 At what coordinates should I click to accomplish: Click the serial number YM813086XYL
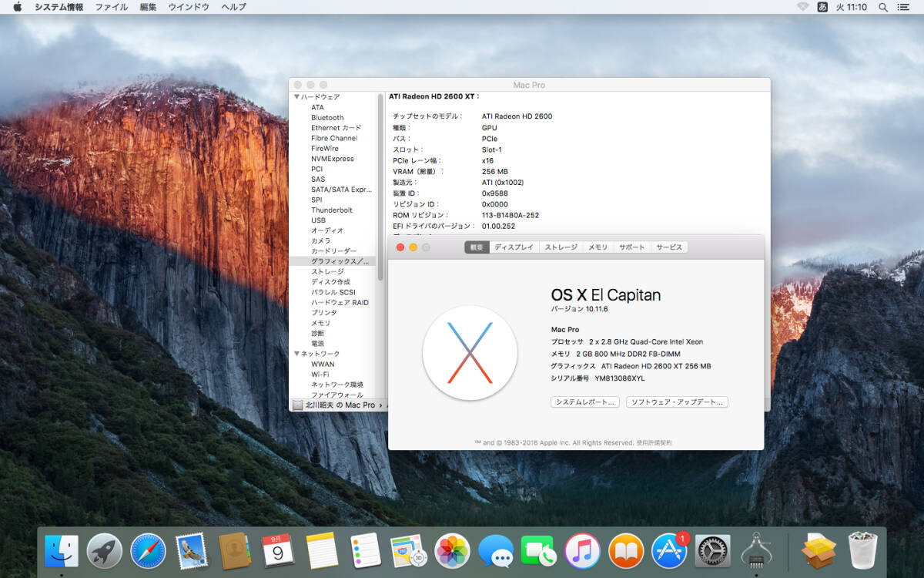pyautogui.click(x=620, y=378)
